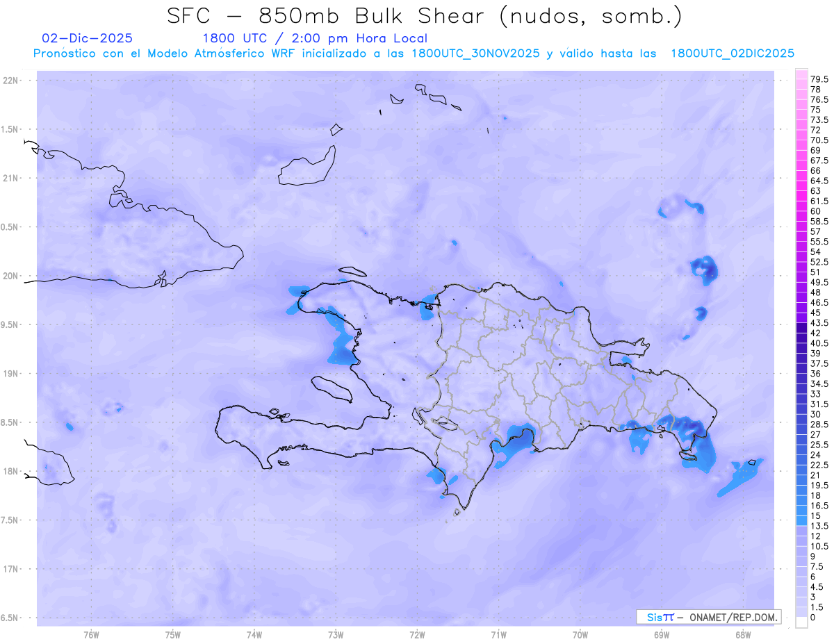Click the "74W" longitude axis label
The width and height of the screenshot is (834, 644).
pos(254,635)
